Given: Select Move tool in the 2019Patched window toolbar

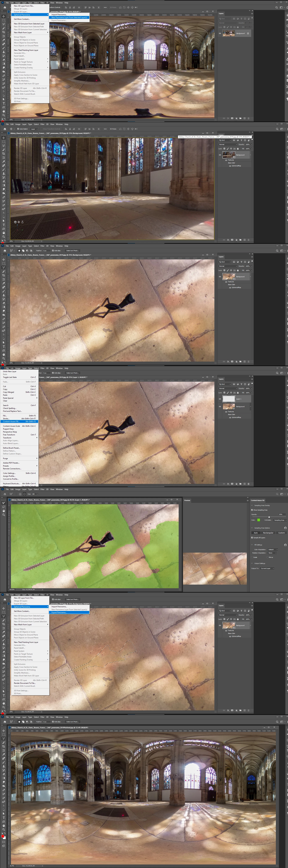Looking at the screenshot, I should [3, 730].
